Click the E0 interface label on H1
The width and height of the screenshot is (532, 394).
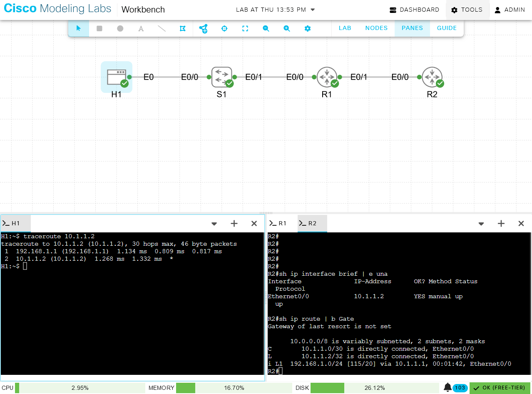coord(149,77)
